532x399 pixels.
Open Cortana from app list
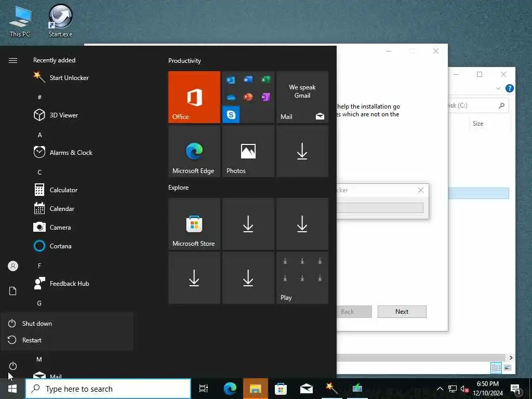(52, 246)
